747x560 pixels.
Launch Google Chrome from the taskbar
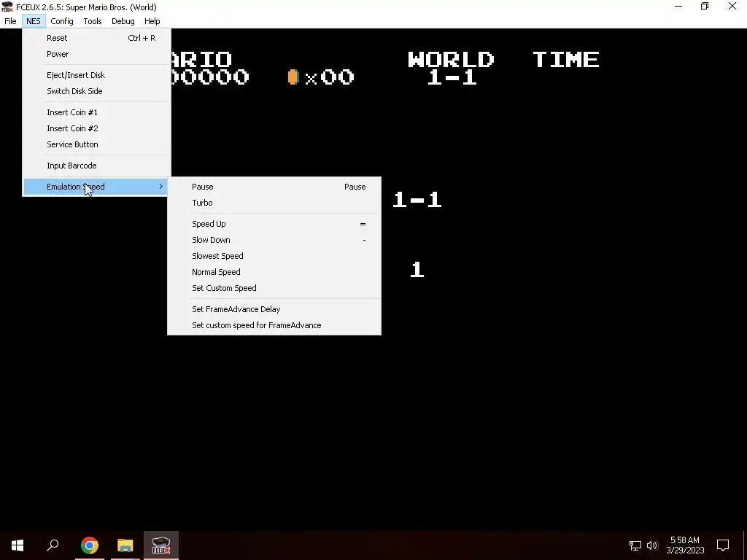click(90, 545)
